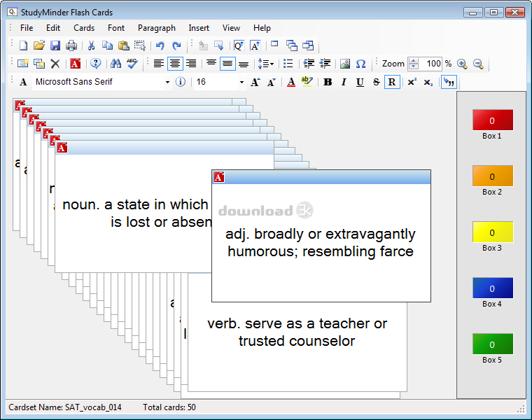Increase zoom with spinner up arrow
Viewport: 532px width, 420px height.
tap(413, 61)
